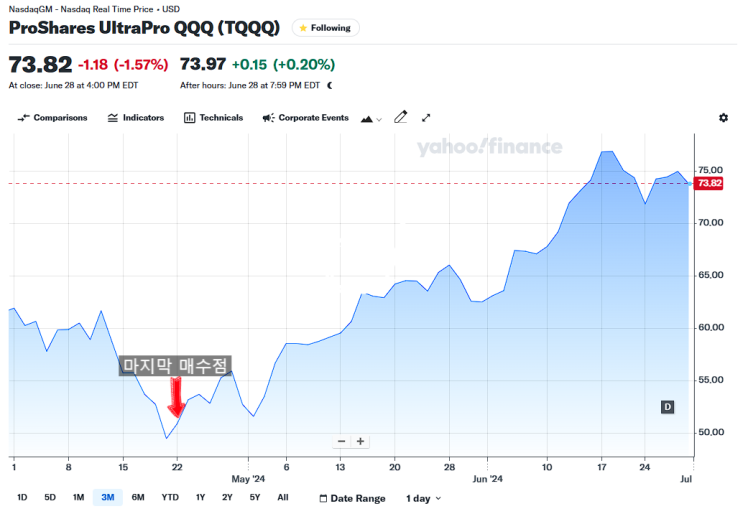Select the 2Y time range
The height and width of the screenshot is (514, 743).
point(227,497)
